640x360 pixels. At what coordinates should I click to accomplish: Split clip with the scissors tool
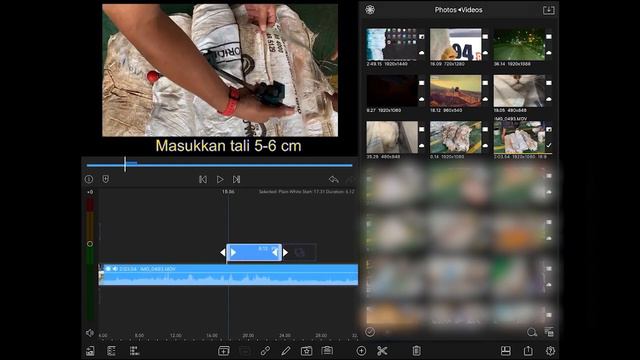382,351
